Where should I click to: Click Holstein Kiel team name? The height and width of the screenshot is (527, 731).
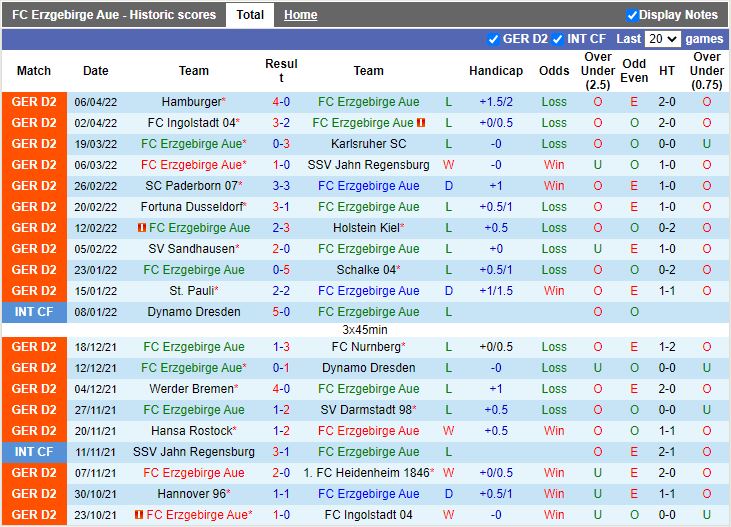pyautogui.click(x=366, y=228)
